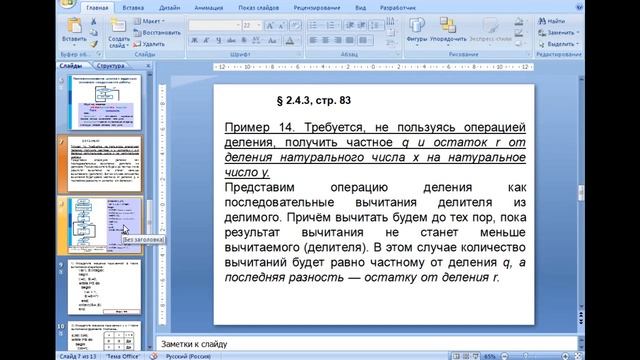Click the Тема Office status bar label
Screen dimensions: 640x360
(x=123, y=356)
